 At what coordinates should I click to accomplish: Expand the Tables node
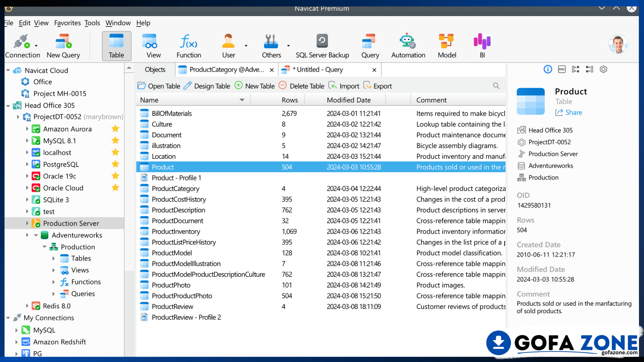coord(53,258)
